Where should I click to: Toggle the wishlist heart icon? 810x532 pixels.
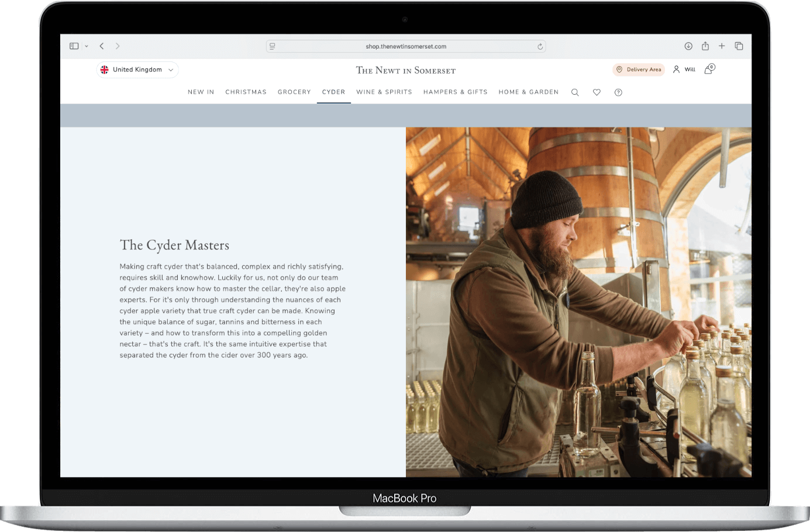597,92
